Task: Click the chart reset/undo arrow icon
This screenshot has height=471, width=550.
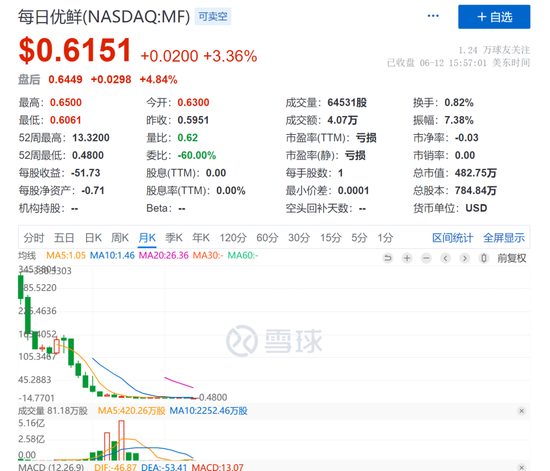Action: click(x=388, y=258)
